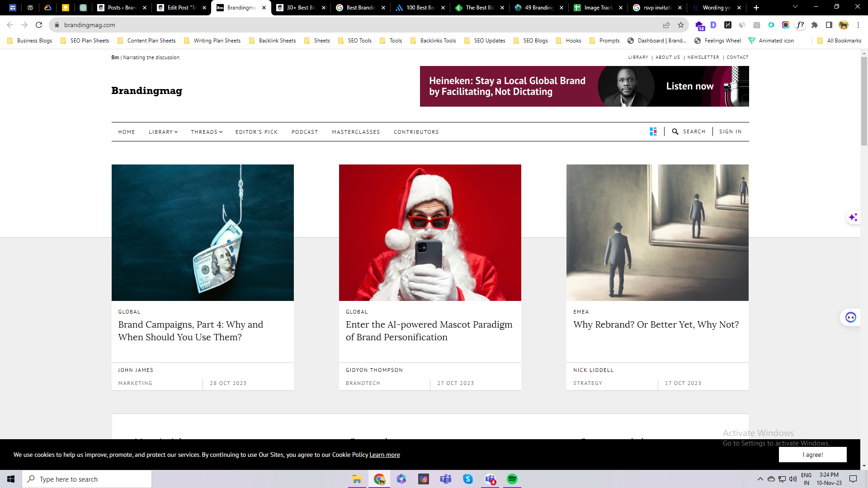This screenshot has height=488, width=868.
Task: Open the All Bookmarks folder
Action: click(x=839, y=41)
